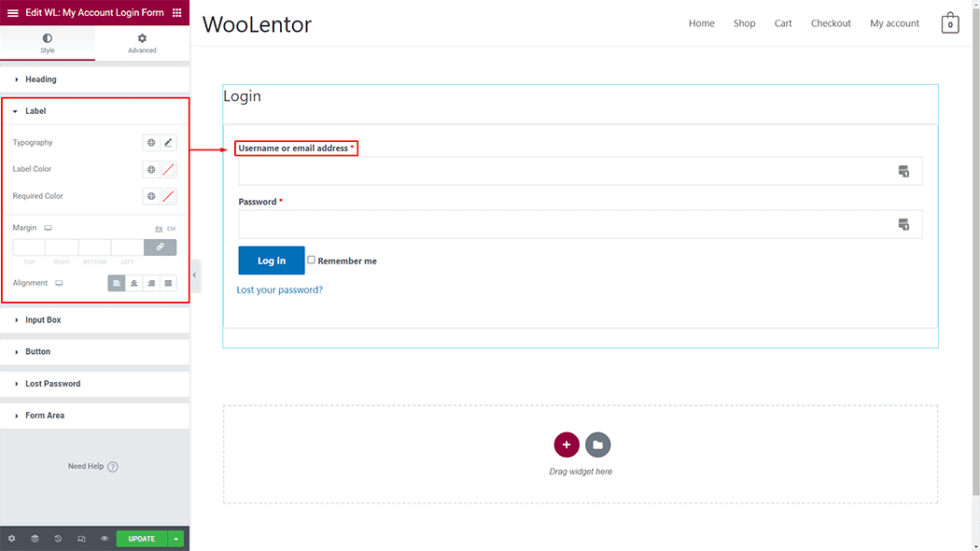The width and height of the screenshot is (980, 551).
Task: Tick the Remember me checkbox
Action: point(312,260)
